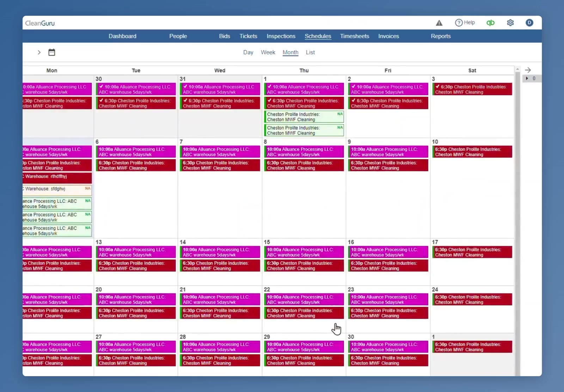Open the settings gear icon
The height and width of the screenshot is (392, 564).
[x=510, y=23]
